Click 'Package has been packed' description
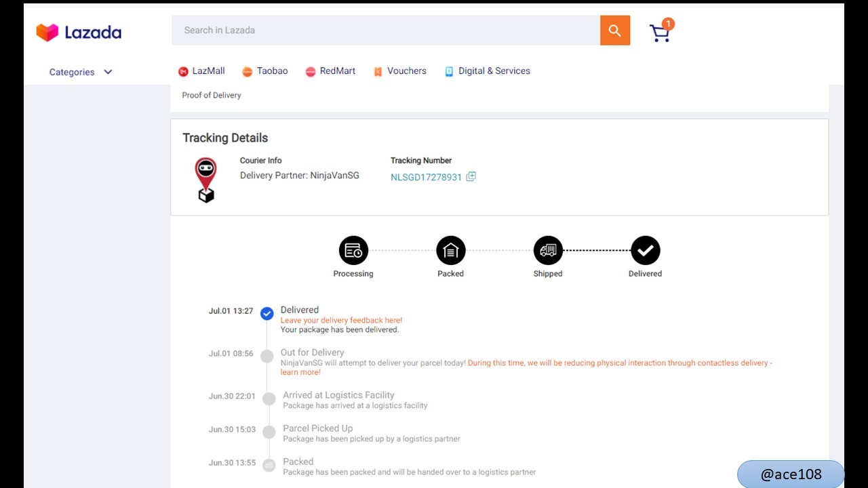This screenshot has width=868, height=488. click(410, 472)
